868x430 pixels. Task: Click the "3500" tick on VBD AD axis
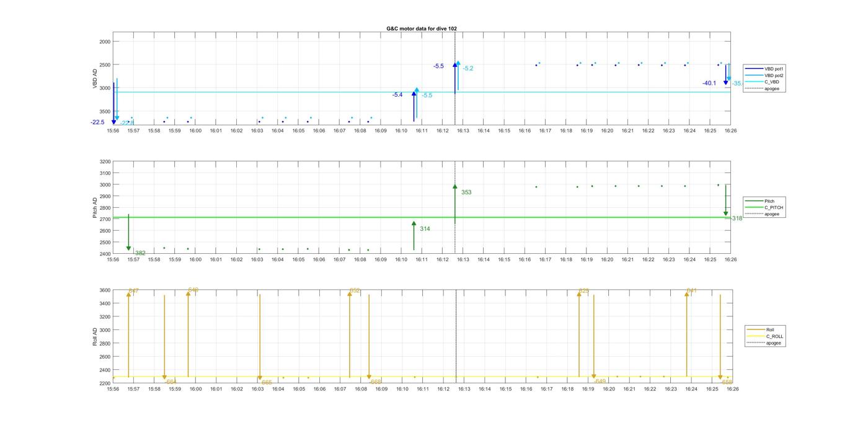pyautogui.click(x=105, y=112)
